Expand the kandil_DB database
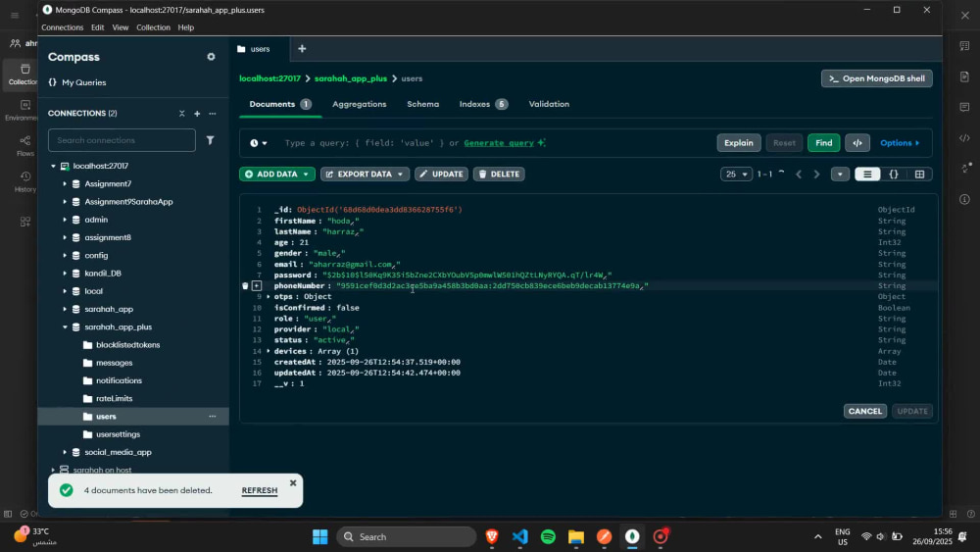Image resolution: width=980 pixels, height=552 pixels. [65, 274]
